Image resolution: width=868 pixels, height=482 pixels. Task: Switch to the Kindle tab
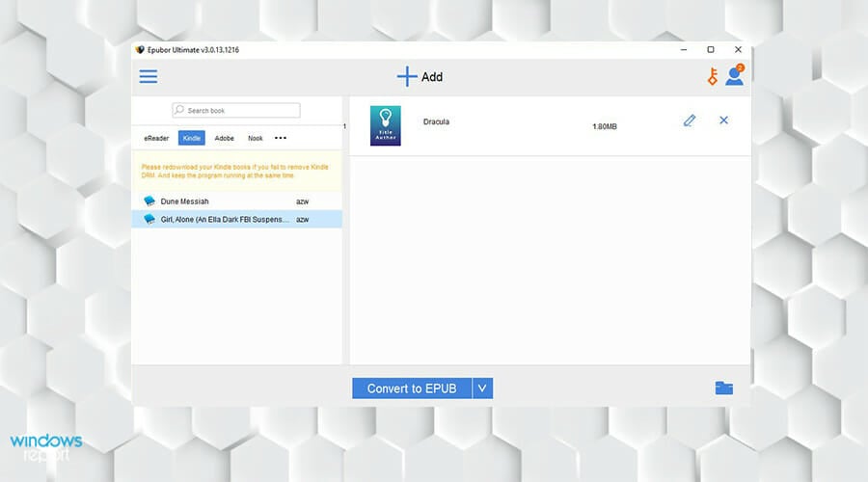pyautogui.click(x=192, y=138)
